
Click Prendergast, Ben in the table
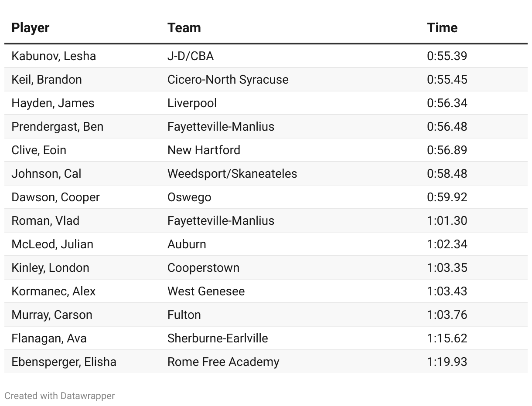[58, 127]
